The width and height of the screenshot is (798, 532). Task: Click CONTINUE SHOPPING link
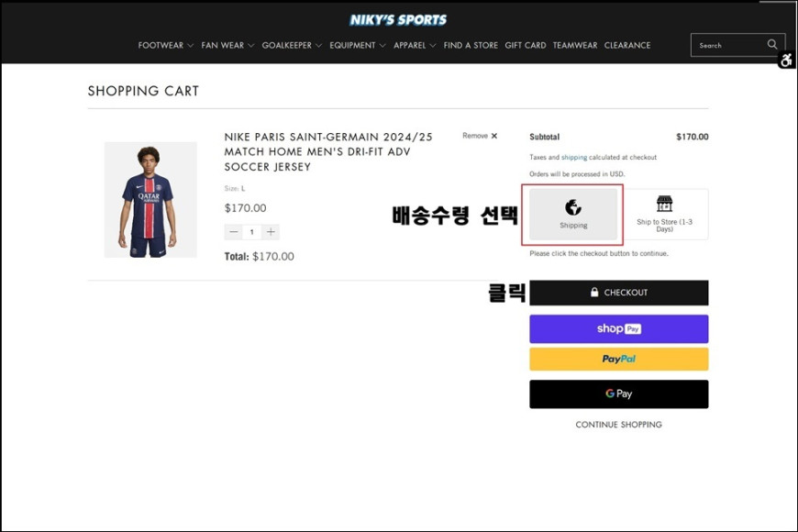pyautogui.click(x=619, y=425)
